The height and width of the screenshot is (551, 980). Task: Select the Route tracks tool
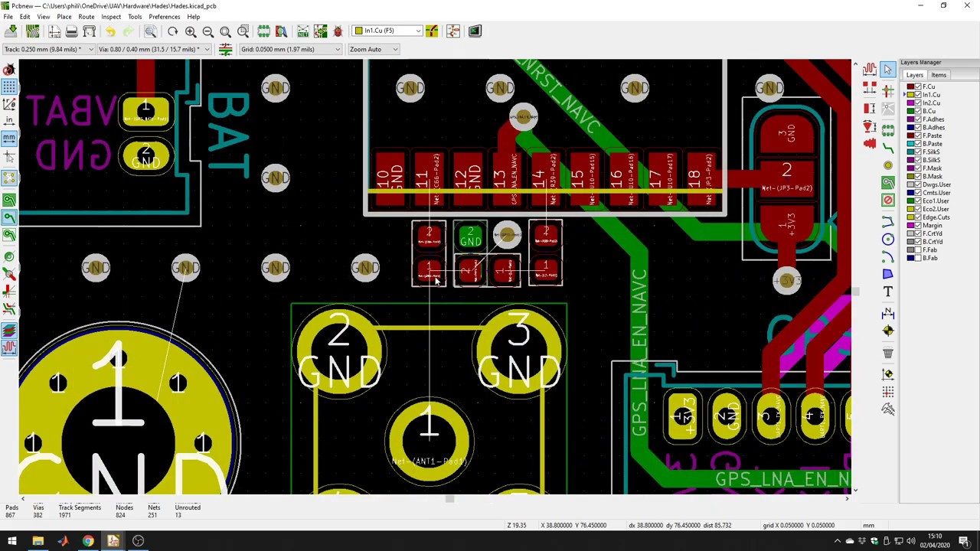887,146
